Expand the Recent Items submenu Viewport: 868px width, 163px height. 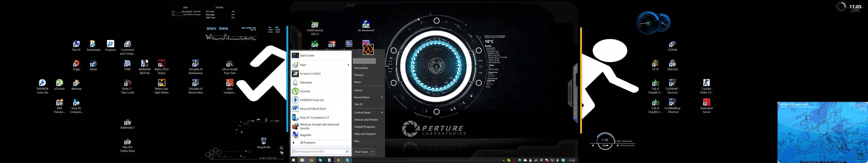tap(382, 97)
